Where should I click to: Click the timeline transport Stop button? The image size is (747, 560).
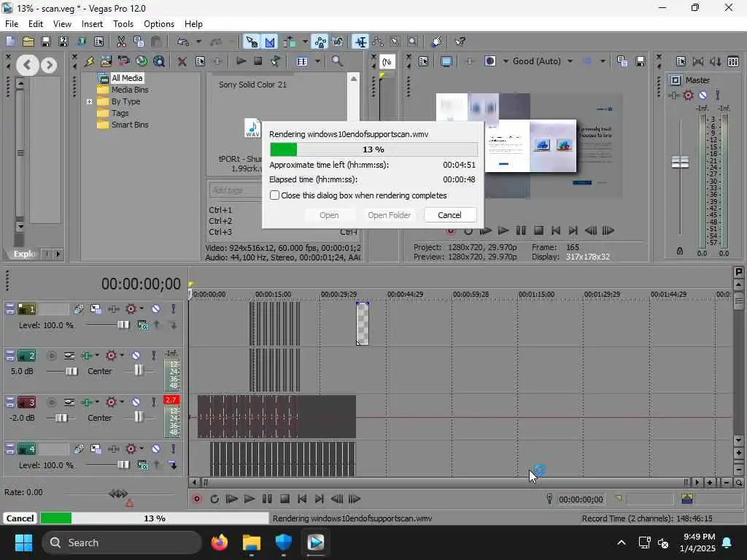(285, 499)
